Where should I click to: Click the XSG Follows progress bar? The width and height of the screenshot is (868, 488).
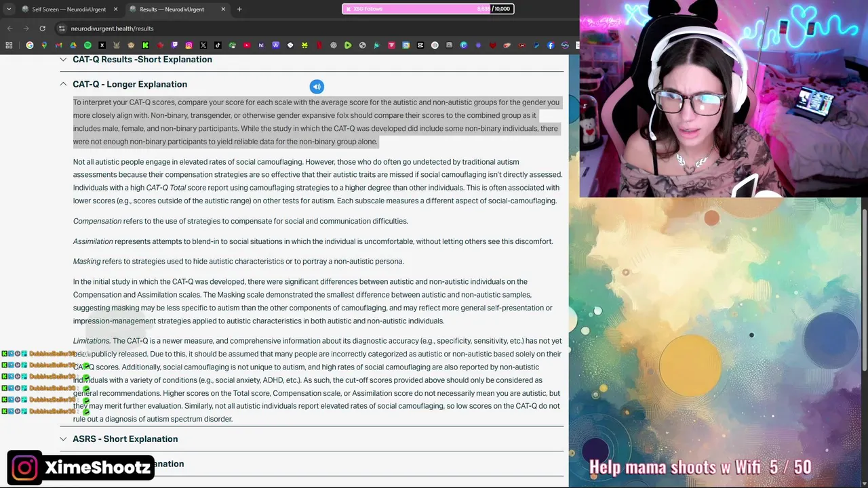click(x=428, y=9)
